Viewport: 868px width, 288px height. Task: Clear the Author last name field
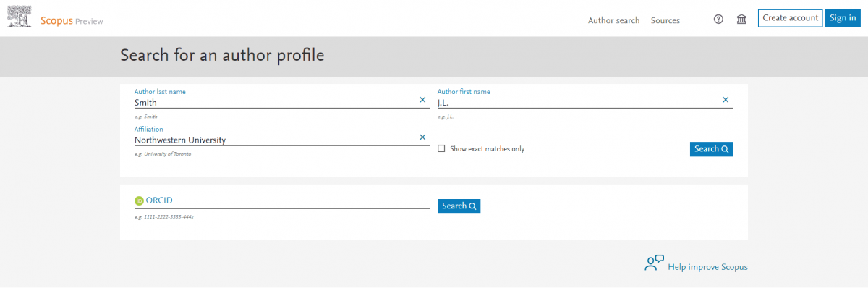[x=422, y=100]
